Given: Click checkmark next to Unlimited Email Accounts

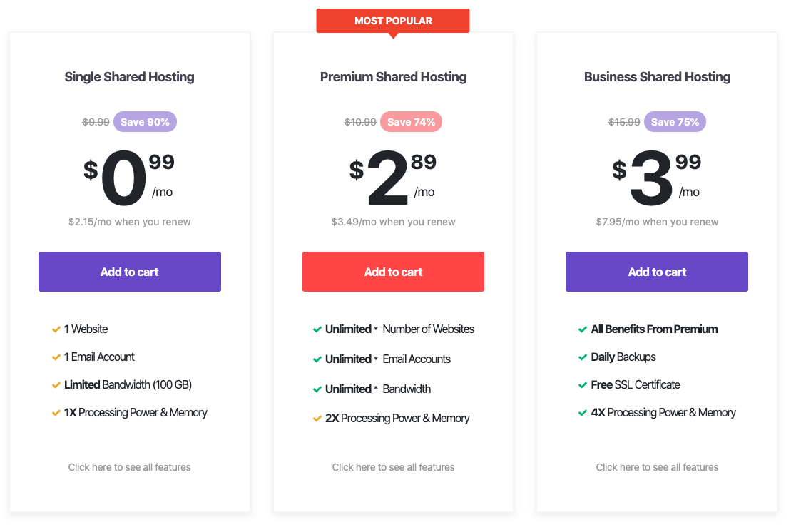Looking at the screenshot, I should [x=317, y=359].
